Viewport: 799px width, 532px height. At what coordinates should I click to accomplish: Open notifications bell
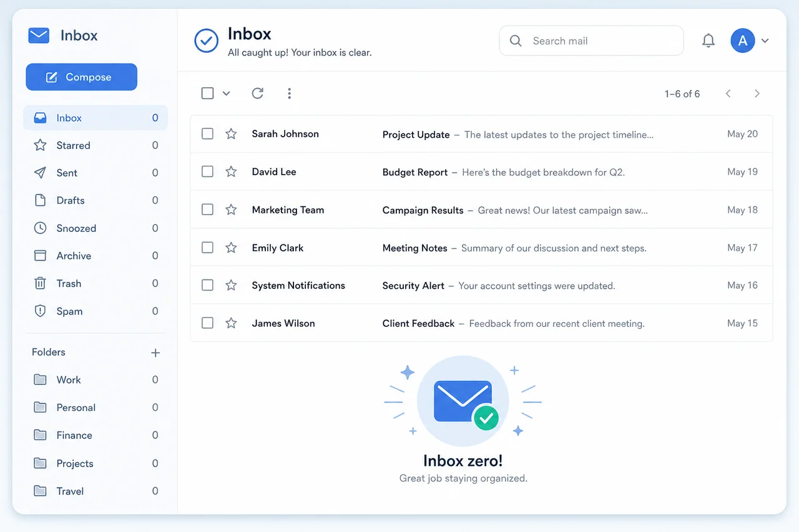708,41
